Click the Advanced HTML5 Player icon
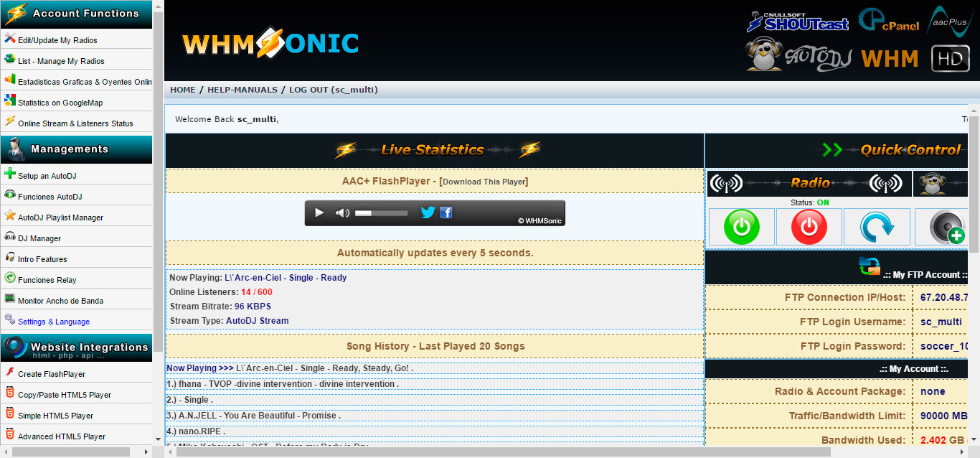 pos(10,435)
